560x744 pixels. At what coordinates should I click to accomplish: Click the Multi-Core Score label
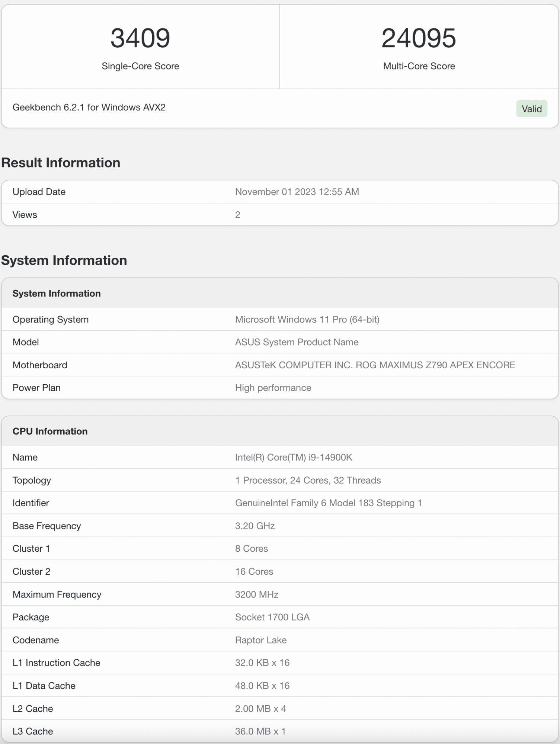419,66
